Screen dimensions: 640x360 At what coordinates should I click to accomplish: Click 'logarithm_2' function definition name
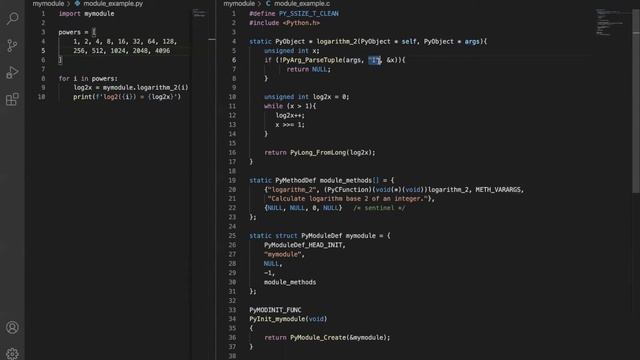(337, 41)
